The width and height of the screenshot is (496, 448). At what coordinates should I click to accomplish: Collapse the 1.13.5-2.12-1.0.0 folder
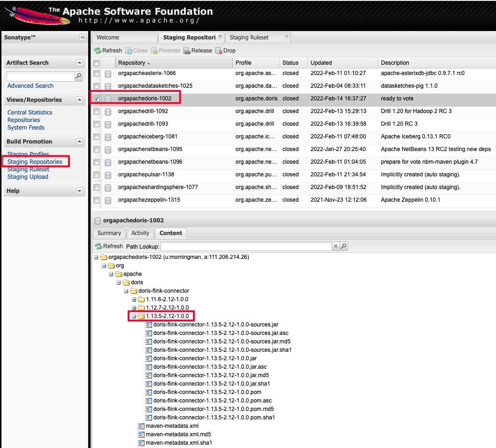pyautogui.click(x=134, y=316)
